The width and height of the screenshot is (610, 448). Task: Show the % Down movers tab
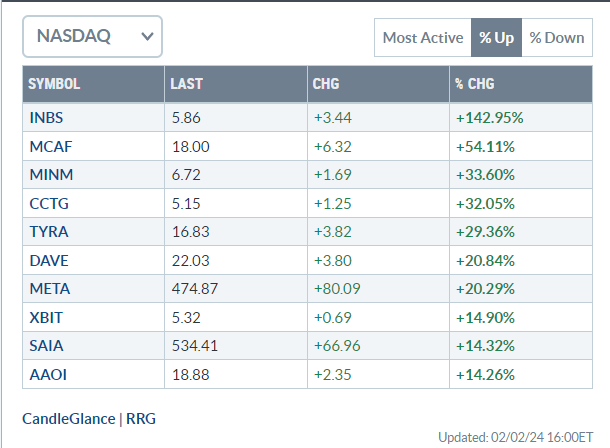coord(556,38)
